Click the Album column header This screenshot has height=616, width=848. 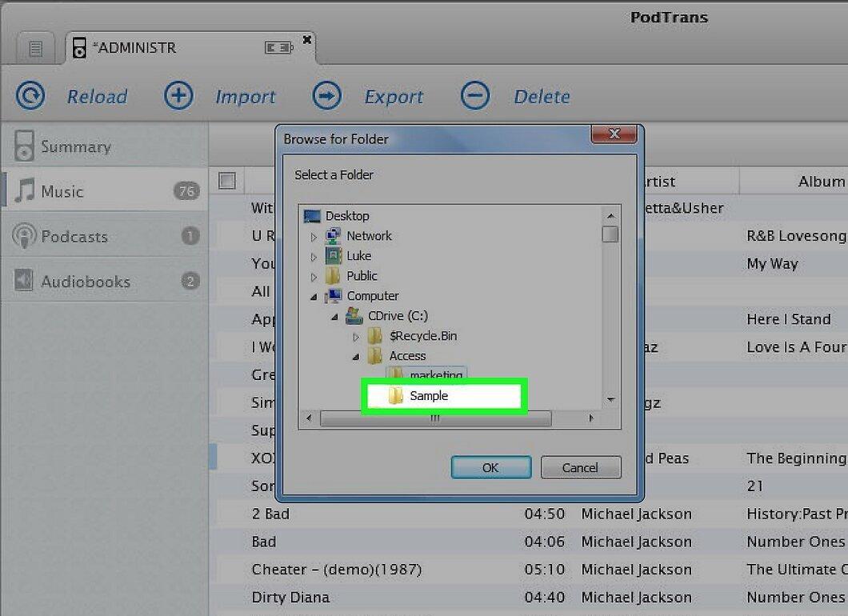(x=821, y=182)
